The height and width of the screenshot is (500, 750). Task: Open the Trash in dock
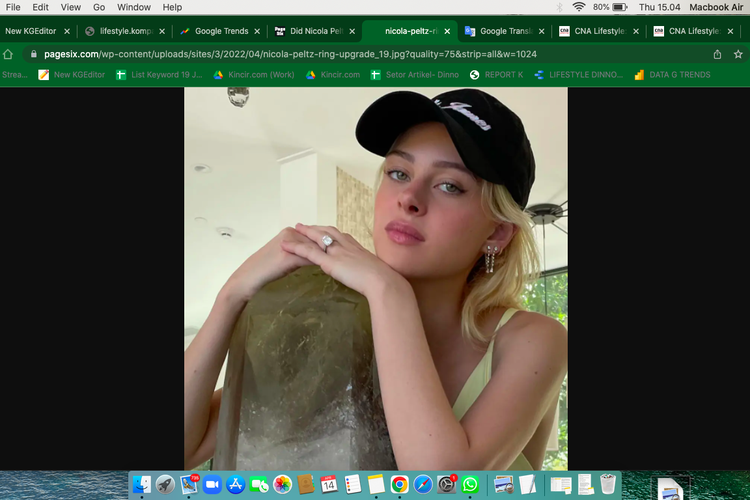coord(608,485)
